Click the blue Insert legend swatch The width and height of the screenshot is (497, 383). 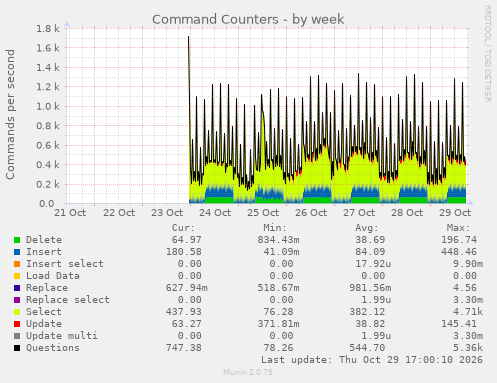pyautogui.click(x=17, y=252)
